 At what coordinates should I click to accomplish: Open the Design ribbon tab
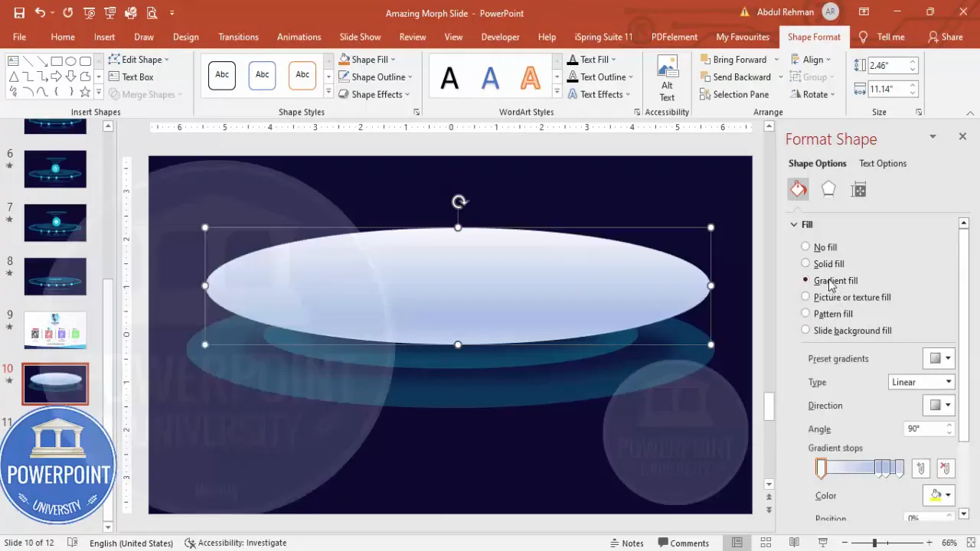coord(186,37)
